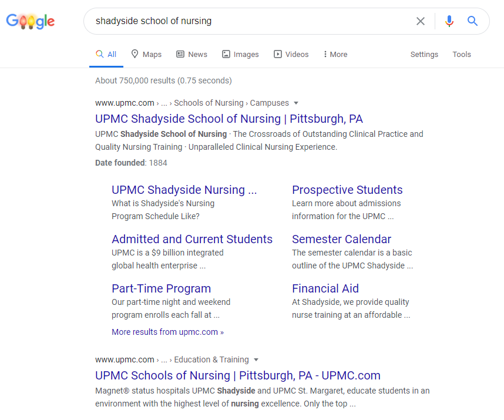Open UPMC Shadyside School of Nursing result

pos(229,119)
